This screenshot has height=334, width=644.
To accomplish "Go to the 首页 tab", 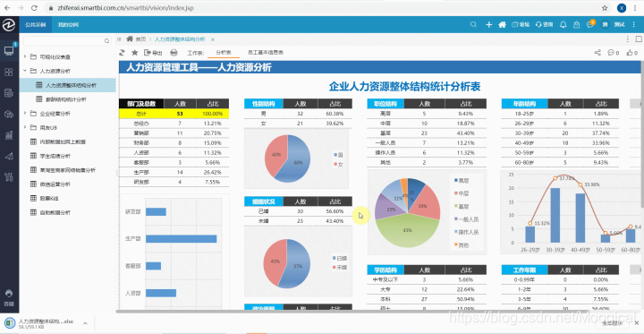I will coord(141,39).
